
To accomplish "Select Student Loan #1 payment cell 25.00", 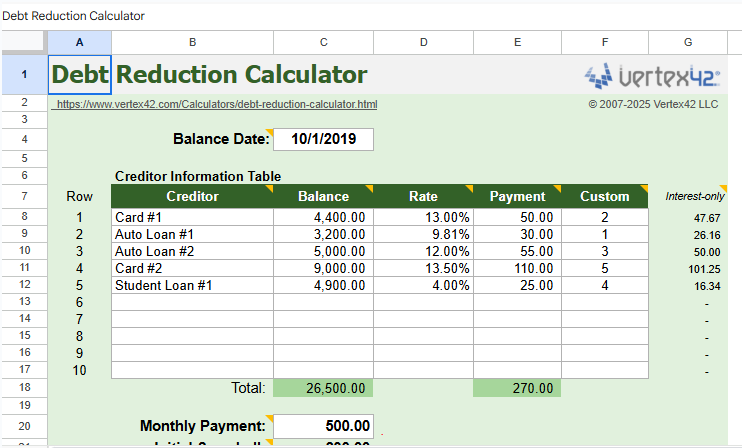I will 517,285.
